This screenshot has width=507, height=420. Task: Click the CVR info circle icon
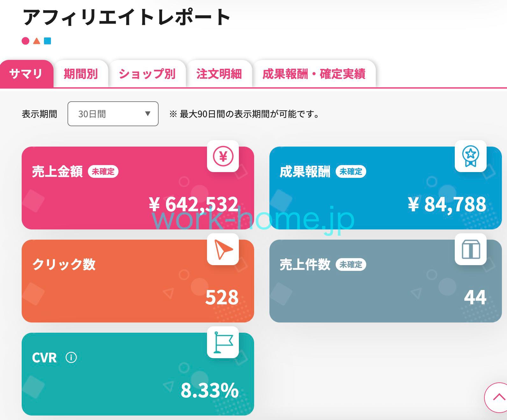coord(71,358)
